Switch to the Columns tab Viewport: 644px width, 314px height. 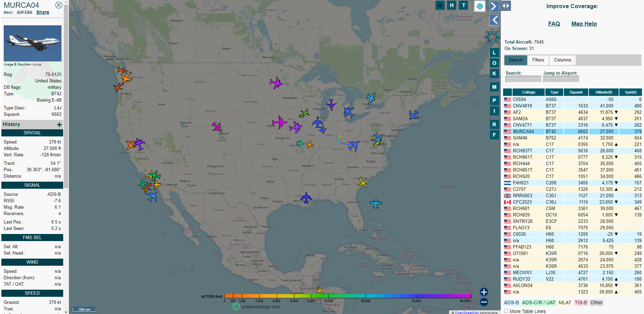coord(563,60)
